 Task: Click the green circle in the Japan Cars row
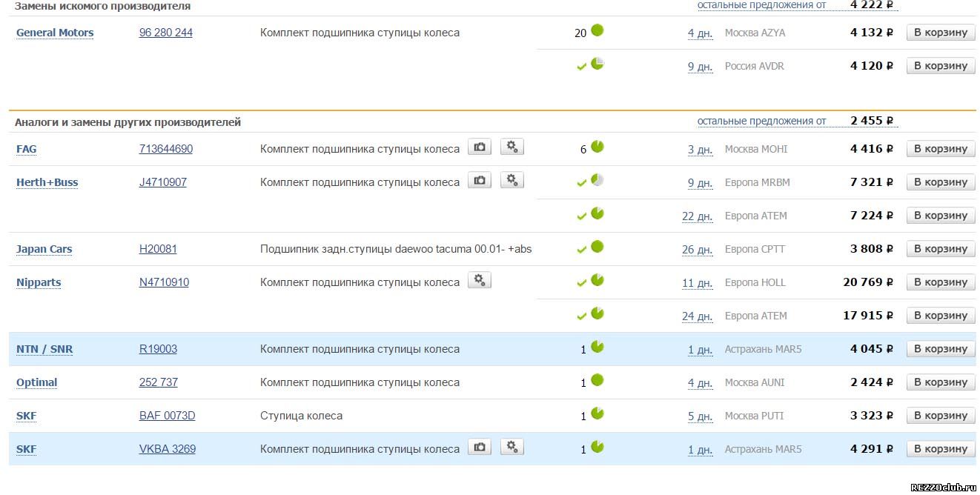pyautogui.click(x=597, y=247)
